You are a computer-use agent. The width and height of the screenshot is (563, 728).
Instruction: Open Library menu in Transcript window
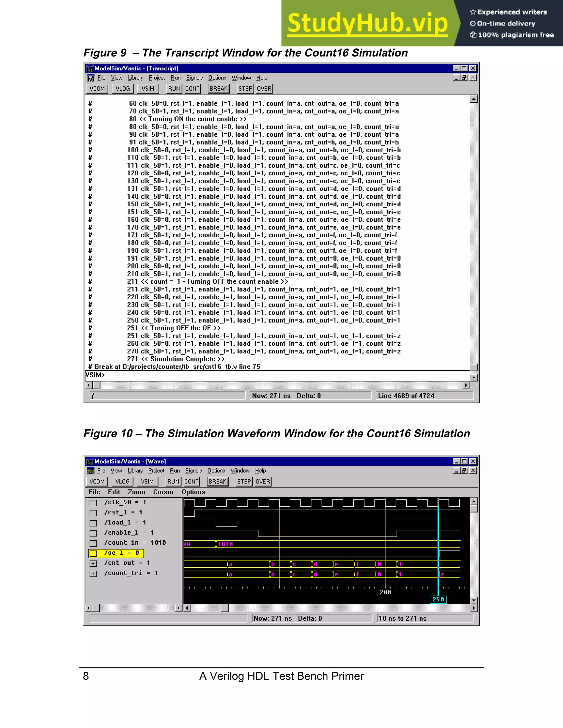136,78
